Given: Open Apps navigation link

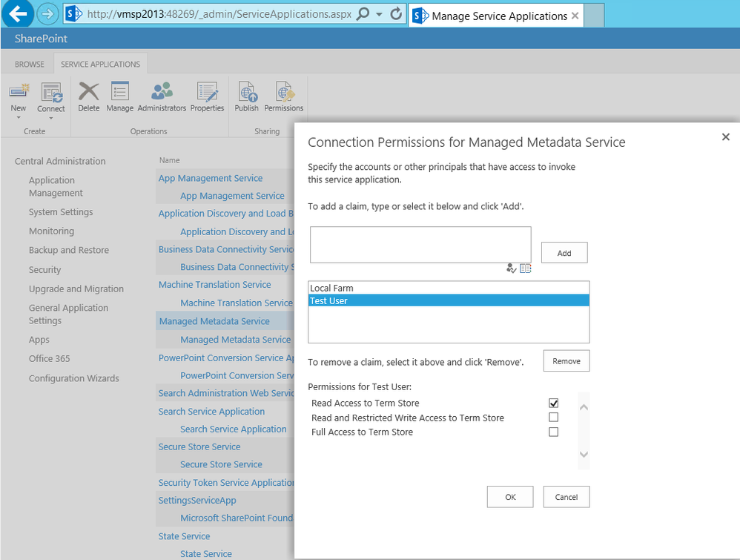Looking at the screenshot, I should 39,340.
